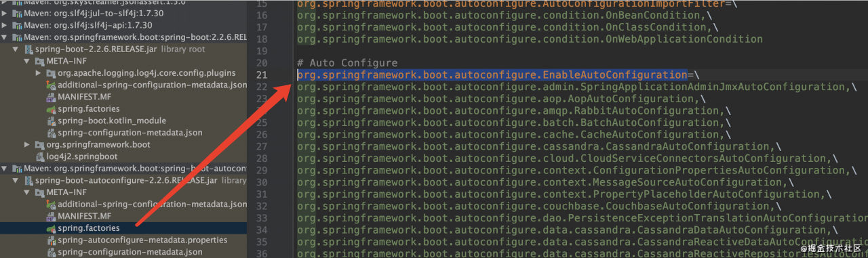Click the highlighted EnableAutoConfiguration key text
Screen dimensions: 868x258
[492, 74]
